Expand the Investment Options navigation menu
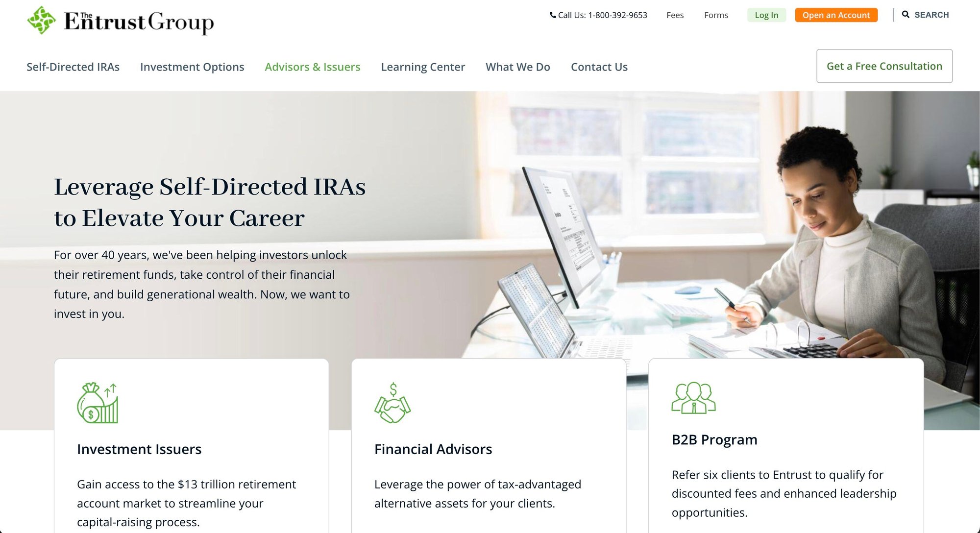980x533 pixels. (192, 66)
